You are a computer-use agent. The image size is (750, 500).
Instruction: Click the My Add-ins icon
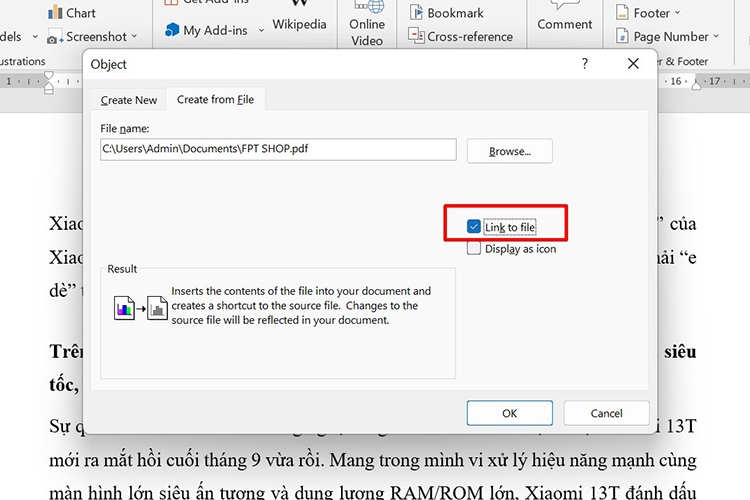point(171,30)
